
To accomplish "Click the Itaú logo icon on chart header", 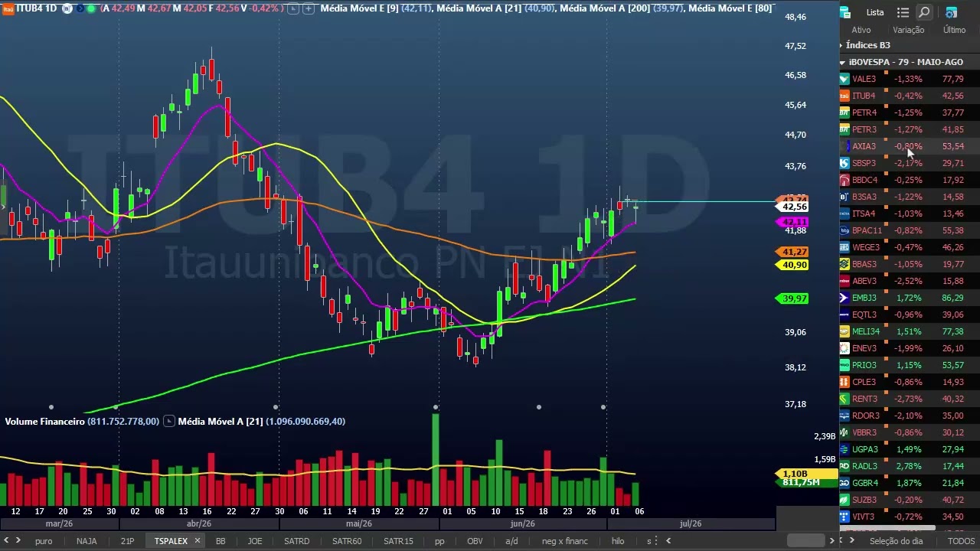I will coord(7,8).
